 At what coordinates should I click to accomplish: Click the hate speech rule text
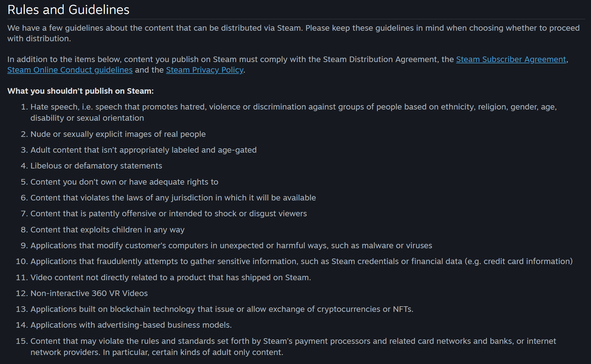click(x=293, y=107)
